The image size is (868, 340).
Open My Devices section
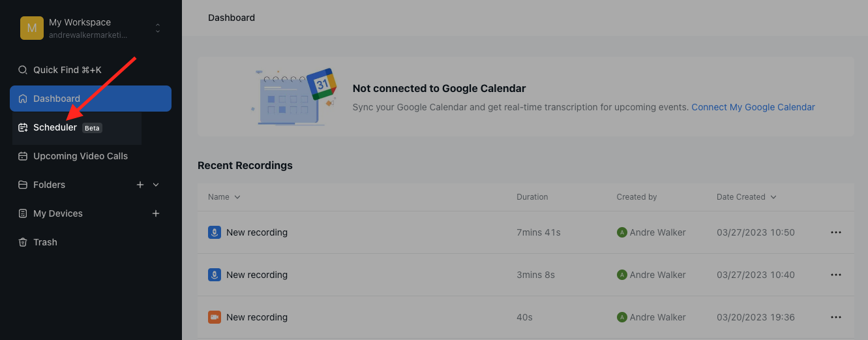coord(58,213)
